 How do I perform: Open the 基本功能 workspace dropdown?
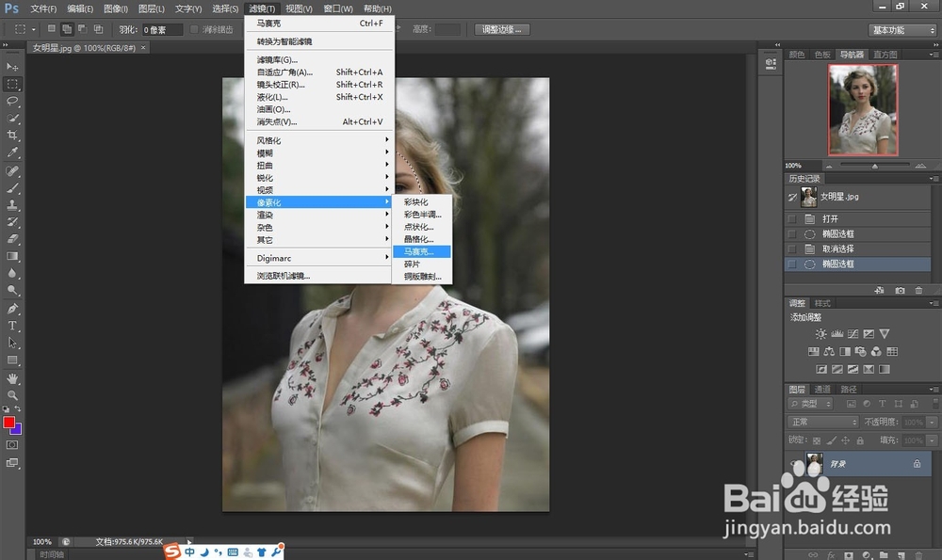point(903,30)
